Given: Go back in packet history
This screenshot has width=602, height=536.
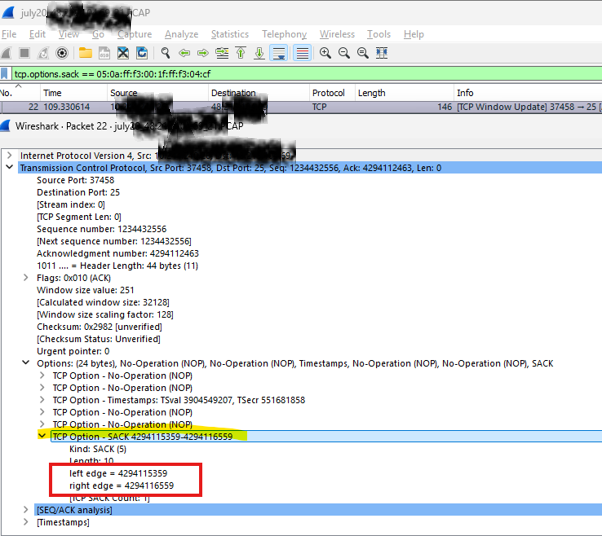Looking at the screenshot, I should (x=184, y=53).
